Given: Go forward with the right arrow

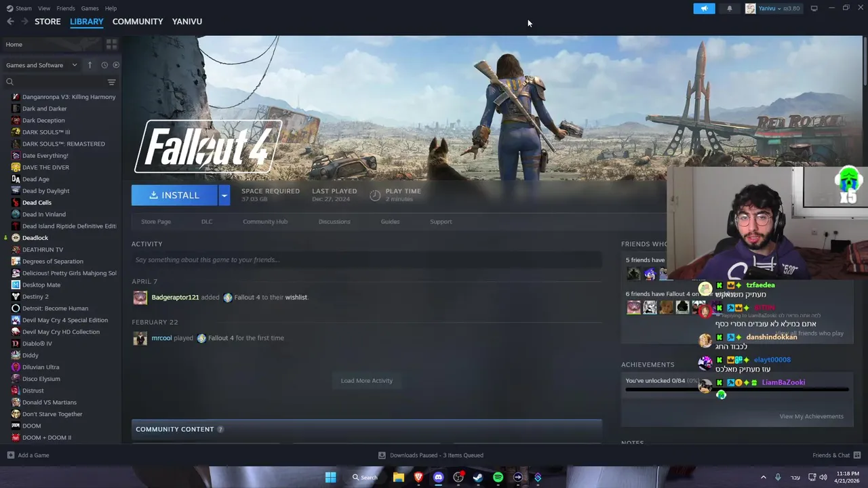Looking at the screenshot, I should tap(24, 22).
